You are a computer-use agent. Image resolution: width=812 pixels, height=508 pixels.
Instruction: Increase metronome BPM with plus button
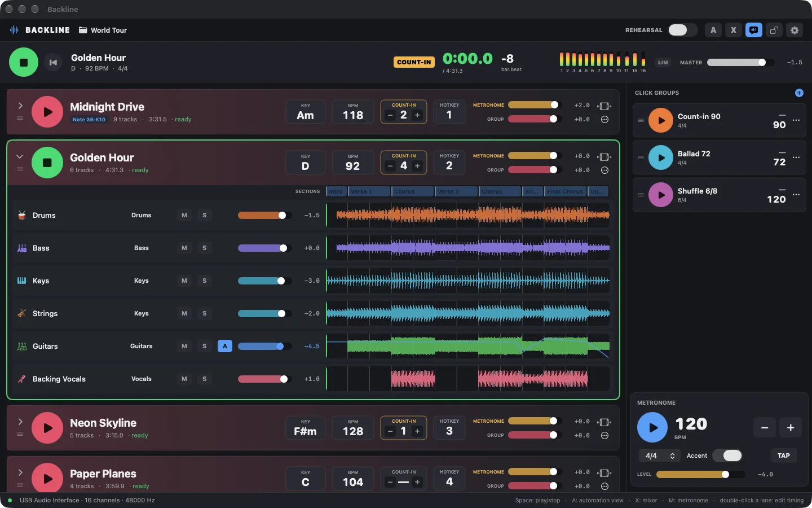(x=791, y=428)
